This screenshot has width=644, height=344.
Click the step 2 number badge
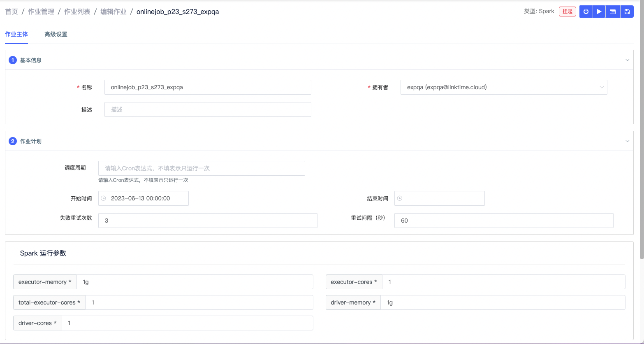pyautogui.click(x=12, y=141)
